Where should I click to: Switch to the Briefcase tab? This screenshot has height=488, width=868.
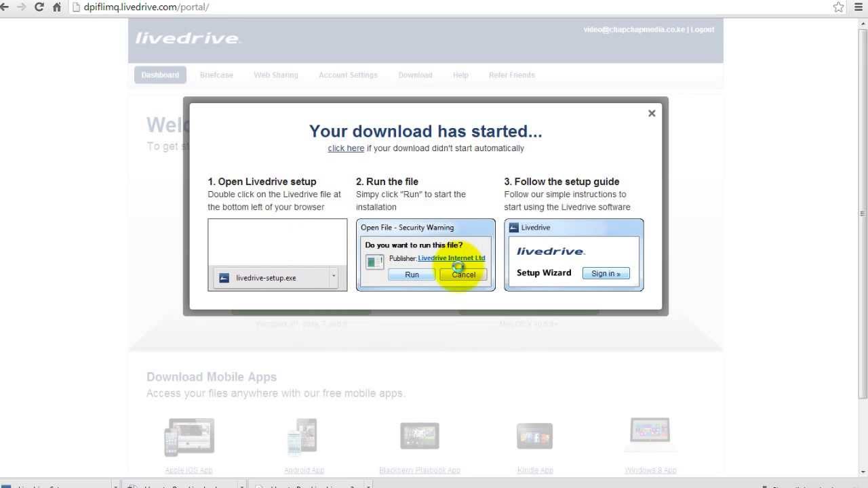coord(216,75)
